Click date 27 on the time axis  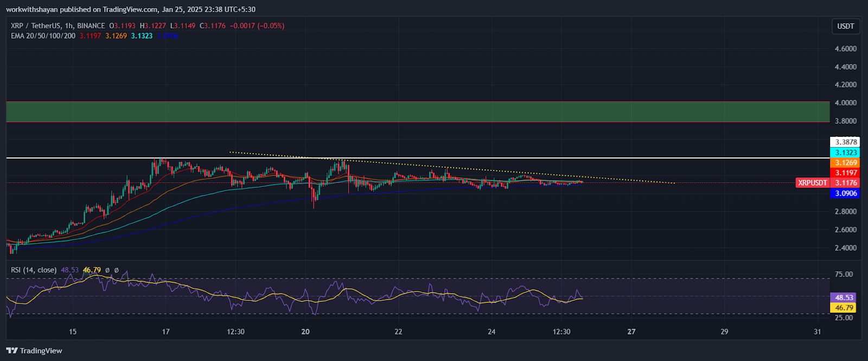point(631,332)
